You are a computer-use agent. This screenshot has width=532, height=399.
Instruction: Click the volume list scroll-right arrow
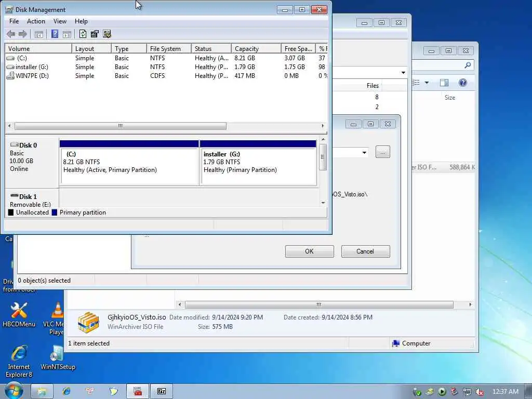click(x=322, y=126)
